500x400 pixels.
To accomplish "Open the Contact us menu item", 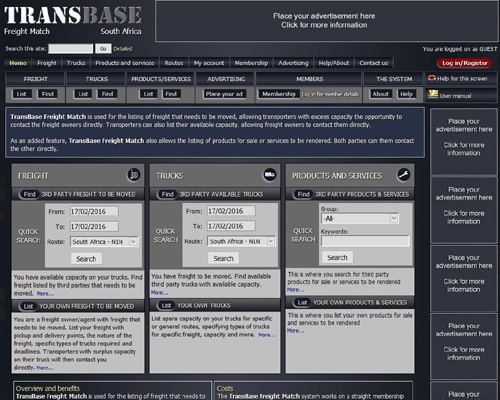I will 374,63.
